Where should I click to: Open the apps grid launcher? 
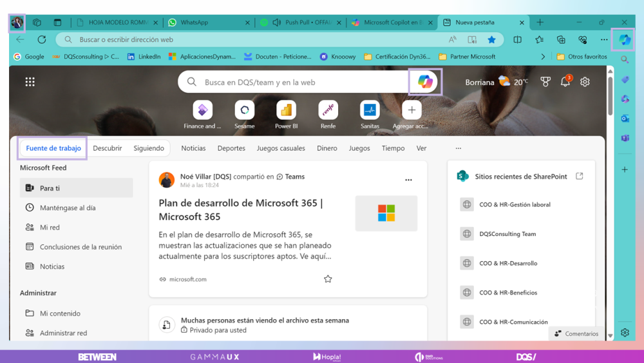click(30, 82)
